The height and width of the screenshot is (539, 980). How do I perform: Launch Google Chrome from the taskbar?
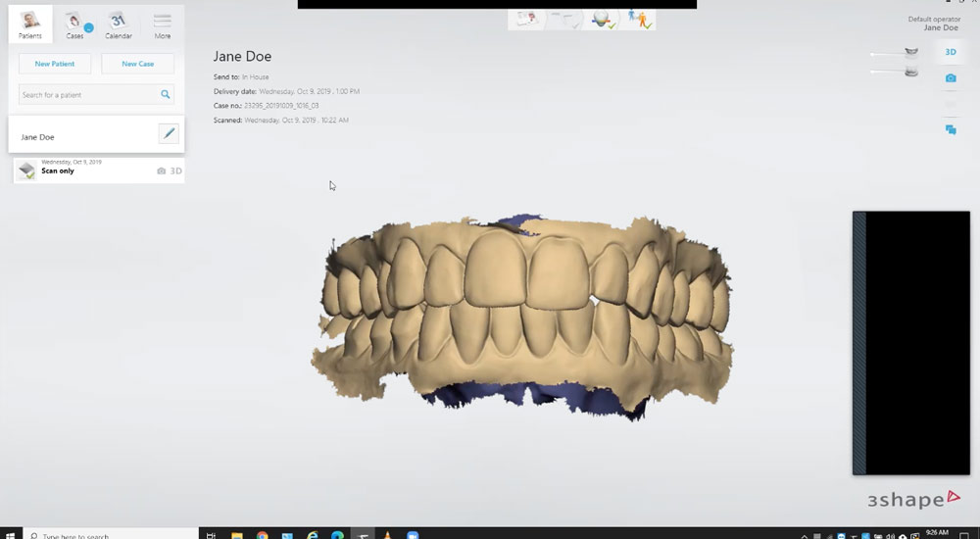click(262, 535)
